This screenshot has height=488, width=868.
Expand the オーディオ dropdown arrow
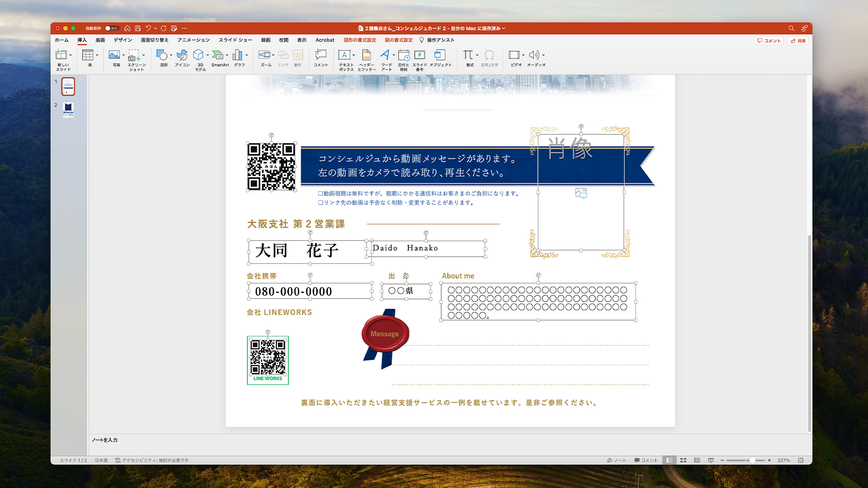(x=544, y=55)
